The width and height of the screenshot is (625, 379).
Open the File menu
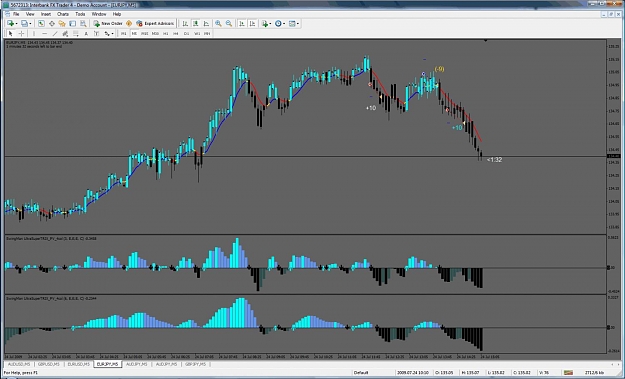16,14
